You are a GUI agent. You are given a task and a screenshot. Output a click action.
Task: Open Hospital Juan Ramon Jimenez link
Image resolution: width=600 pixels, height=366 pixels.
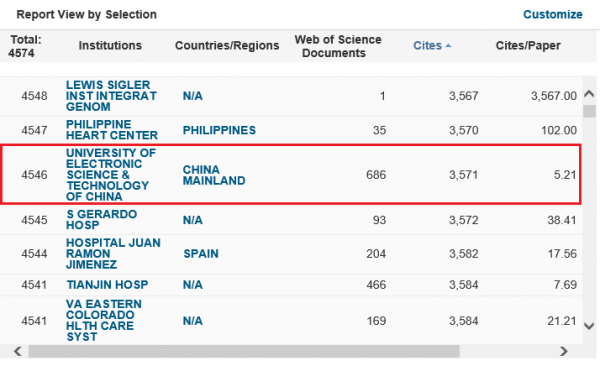coord(113,253)
